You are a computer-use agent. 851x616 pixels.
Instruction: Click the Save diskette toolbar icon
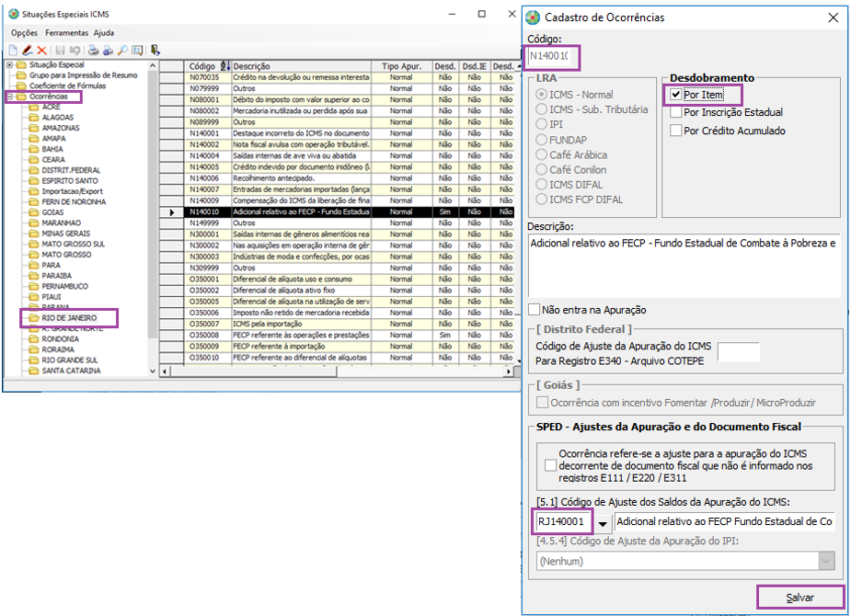coord(60,51)
